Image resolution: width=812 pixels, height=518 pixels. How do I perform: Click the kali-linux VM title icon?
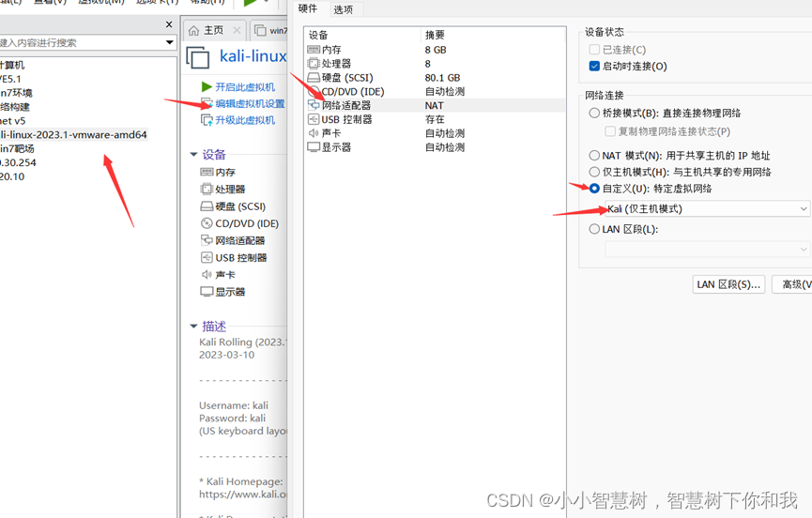(198, 57)
